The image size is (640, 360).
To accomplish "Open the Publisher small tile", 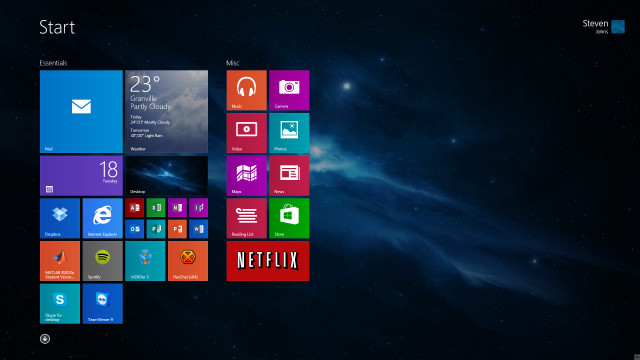I will pos(156,229).
